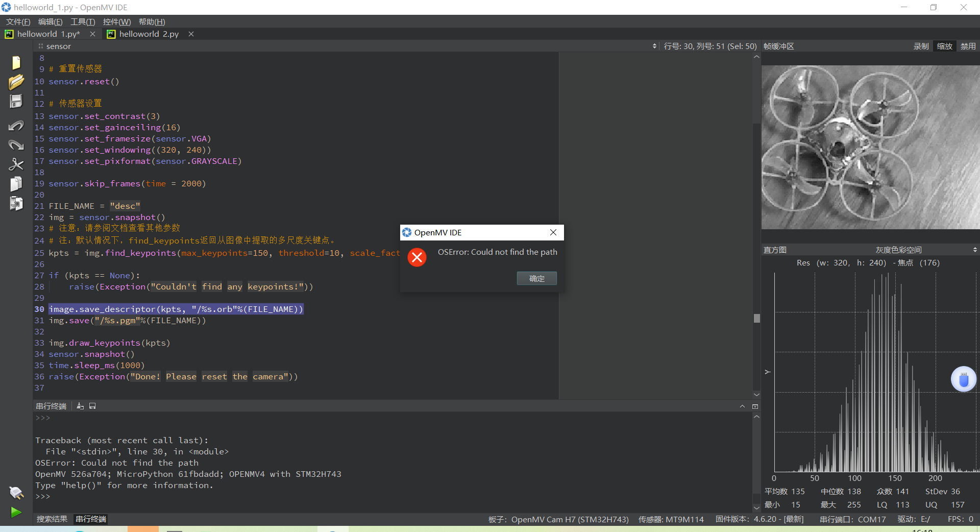
Task: Open the 文件(F) menu
Action: click(x=18, y=21)
